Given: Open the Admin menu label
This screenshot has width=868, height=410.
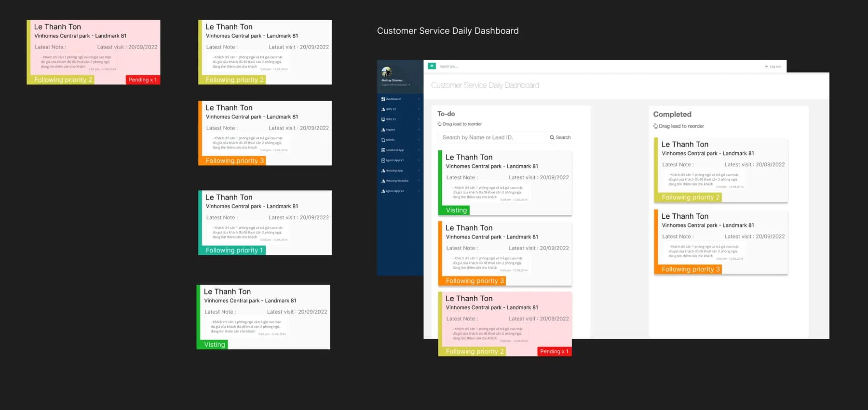Looking at the screenshot, I should coord(390,140).
